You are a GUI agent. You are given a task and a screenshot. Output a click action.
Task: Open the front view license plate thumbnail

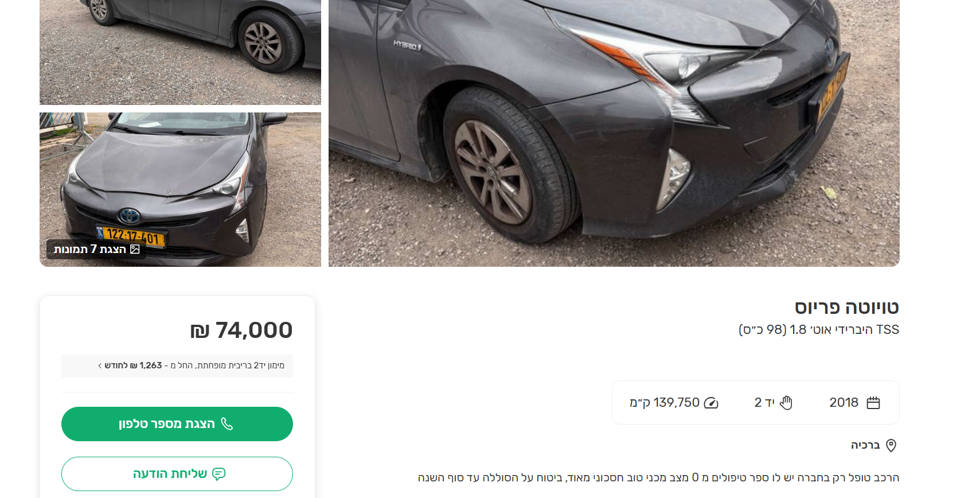[180, 189]
